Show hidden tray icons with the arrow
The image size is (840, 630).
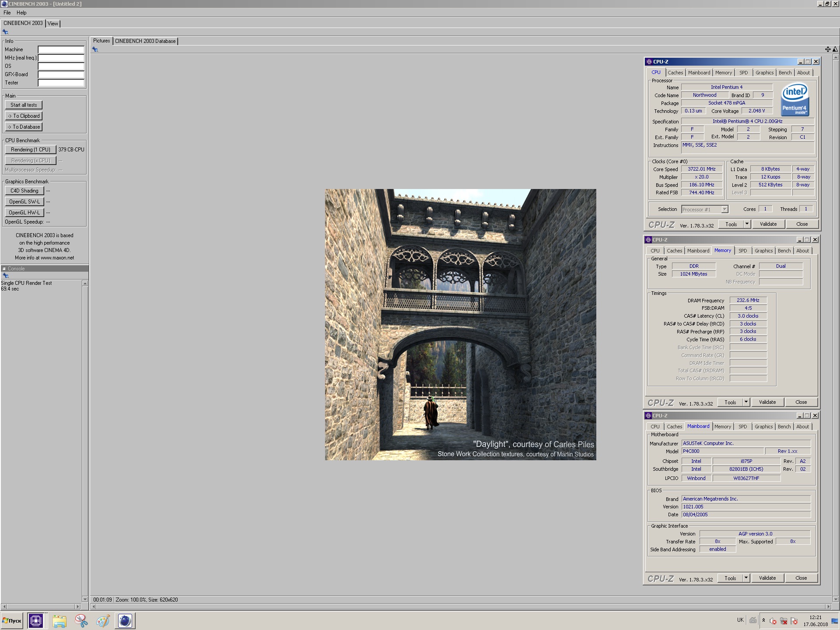(763, 620)
